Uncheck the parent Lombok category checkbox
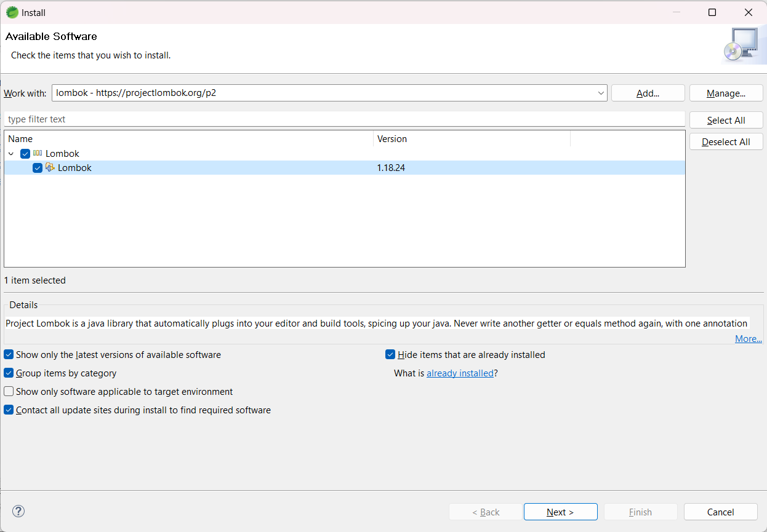The height and width of the screenshot is (532, 767). point(25,154)
